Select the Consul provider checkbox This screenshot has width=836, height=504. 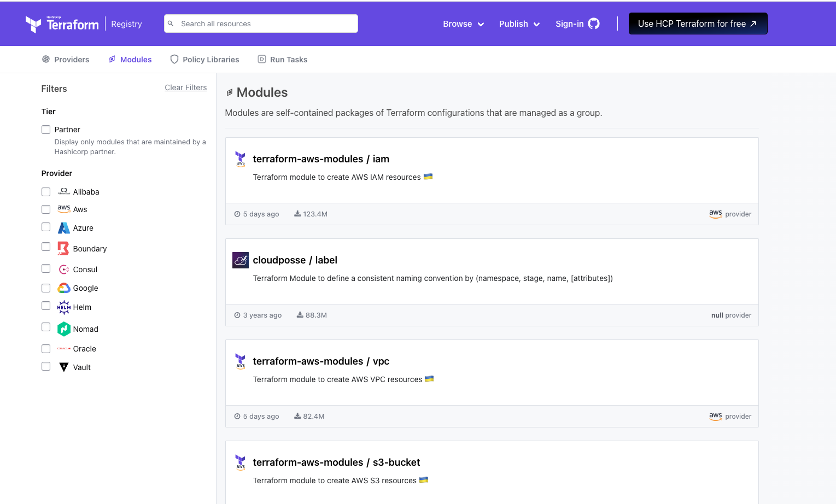pos(46,268)
